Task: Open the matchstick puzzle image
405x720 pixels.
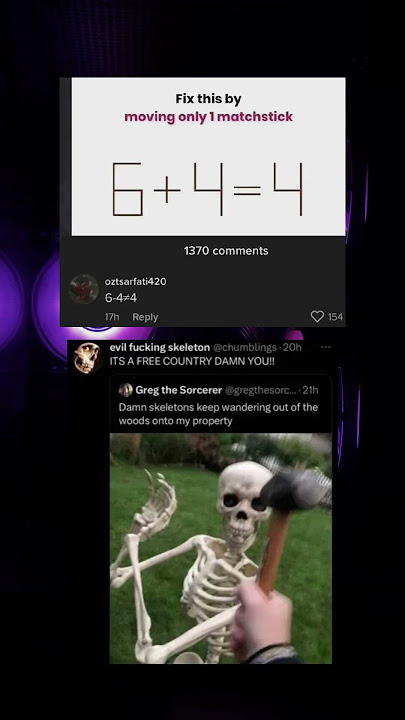Action: pos(208,157)
